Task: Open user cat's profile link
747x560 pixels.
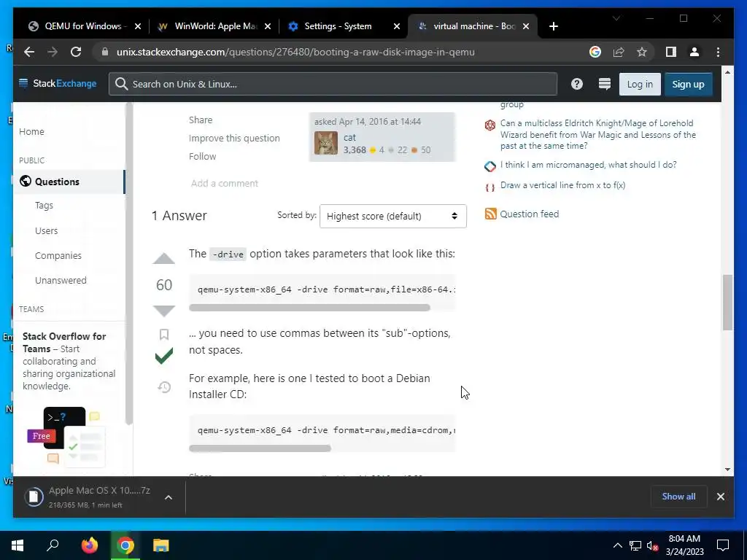Action: 349,138
